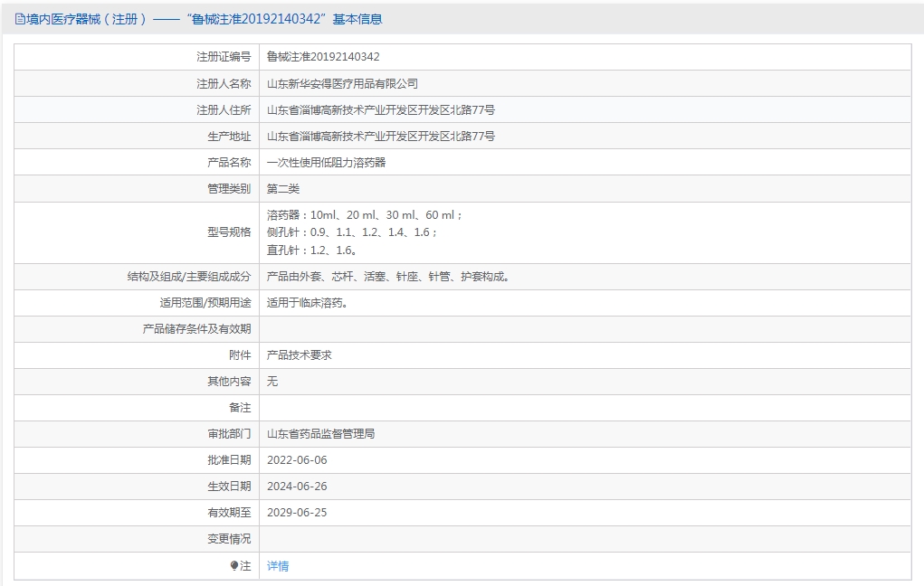The image size is (924, 586).
Task: Click the 适用范围/预期用途 label
Action: point(205,303)
